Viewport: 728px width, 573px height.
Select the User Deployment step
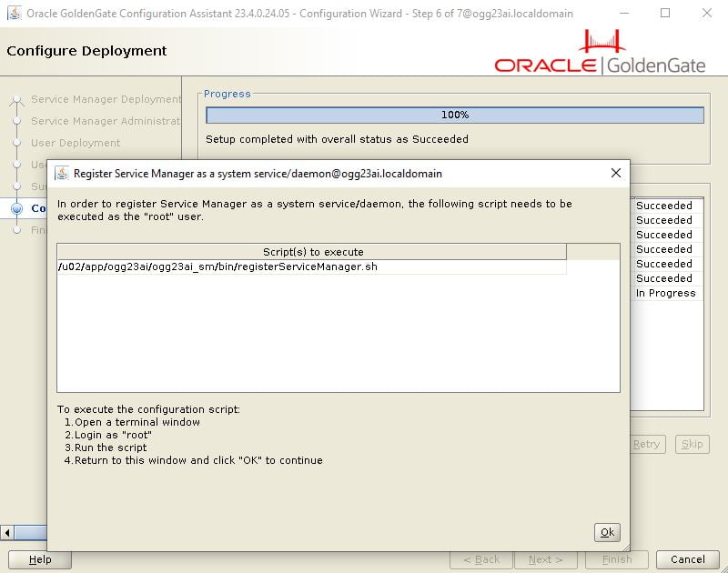(76, 143)
